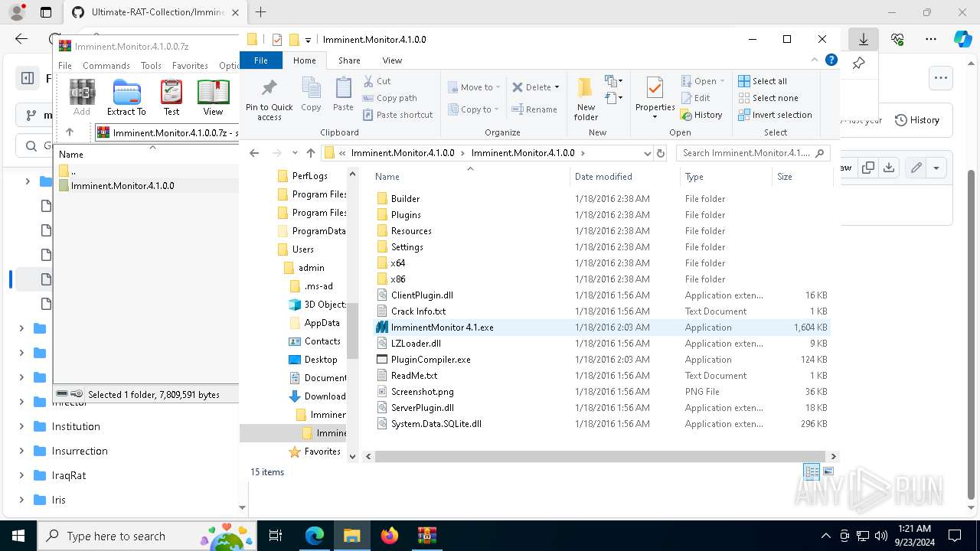Open the Open dropdown in ribbon
The width and height of the screenshot is (980, 551).
(x=703, y=81)
